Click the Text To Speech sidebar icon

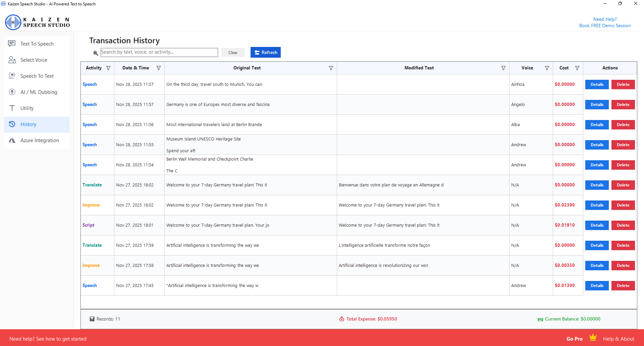click(x=12, y=44)
